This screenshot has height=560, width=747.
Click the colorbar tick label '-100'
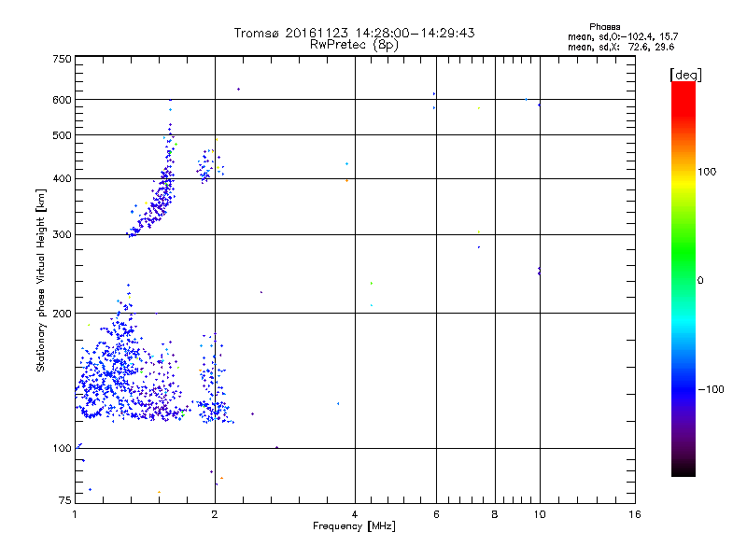712,389
